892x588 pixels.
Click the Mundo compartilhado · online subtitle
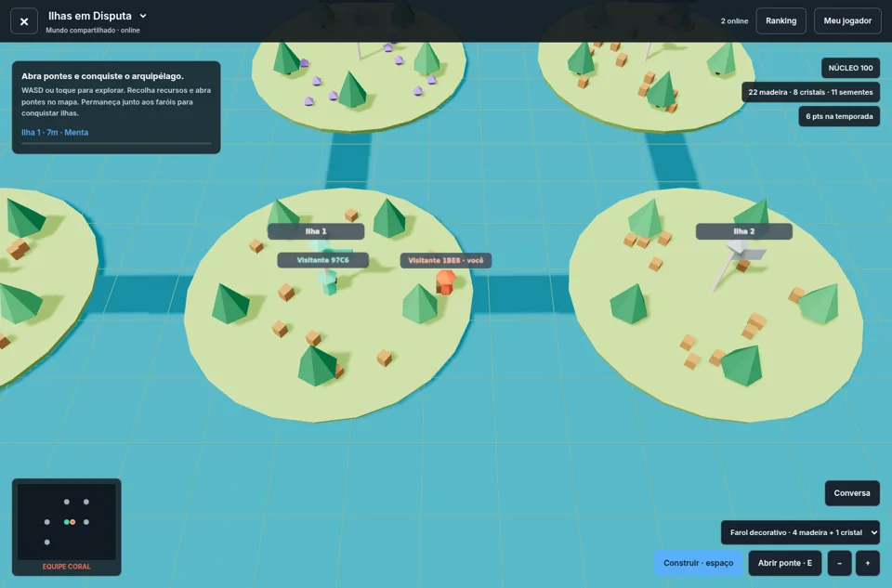coord(93,30)
